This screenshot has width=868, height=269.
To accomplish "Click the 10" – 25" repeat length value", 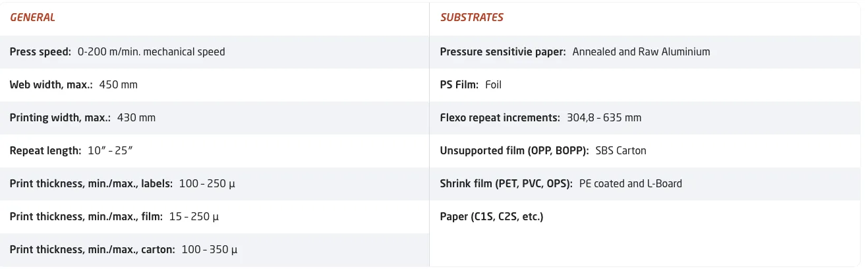I will (110, 150).
